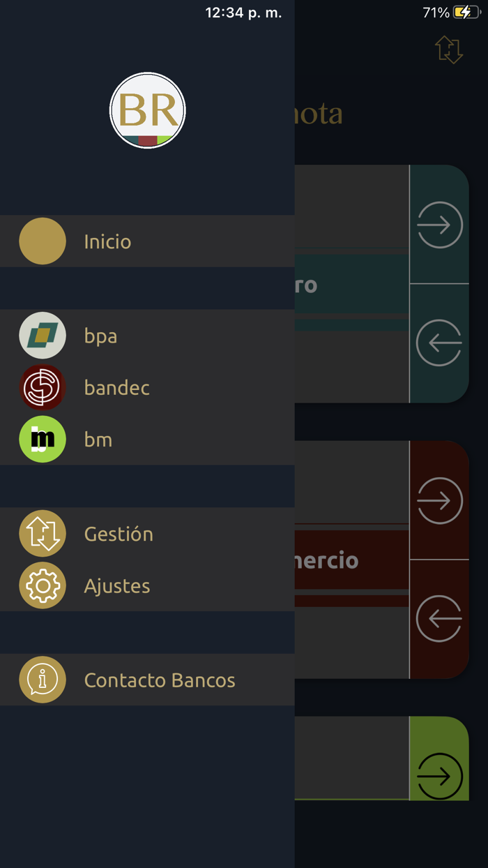This screenshot has width=488, height=868.
Task: Tap the clock showing 12:34 p.m.
Action: pyautogui.click(x=243, y=12)
